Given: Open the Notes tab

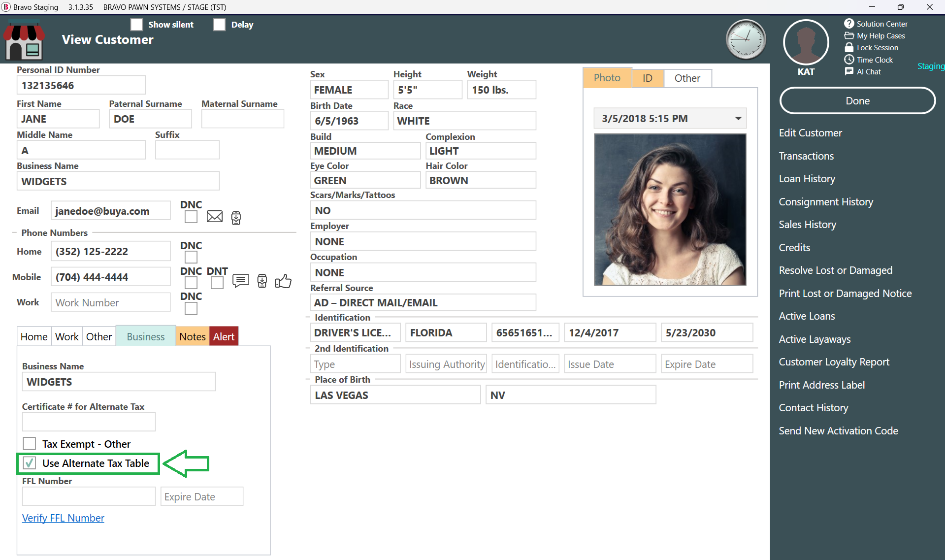Looking at the screenshot, I should (x=193, y=336).
